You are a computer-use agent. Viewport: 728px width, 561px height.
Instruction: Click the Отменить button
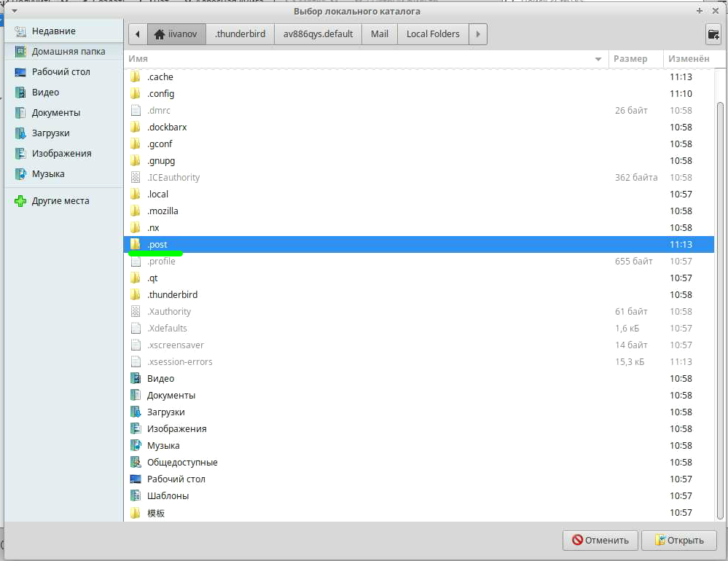pyautogui.click(x=600, y=540)
